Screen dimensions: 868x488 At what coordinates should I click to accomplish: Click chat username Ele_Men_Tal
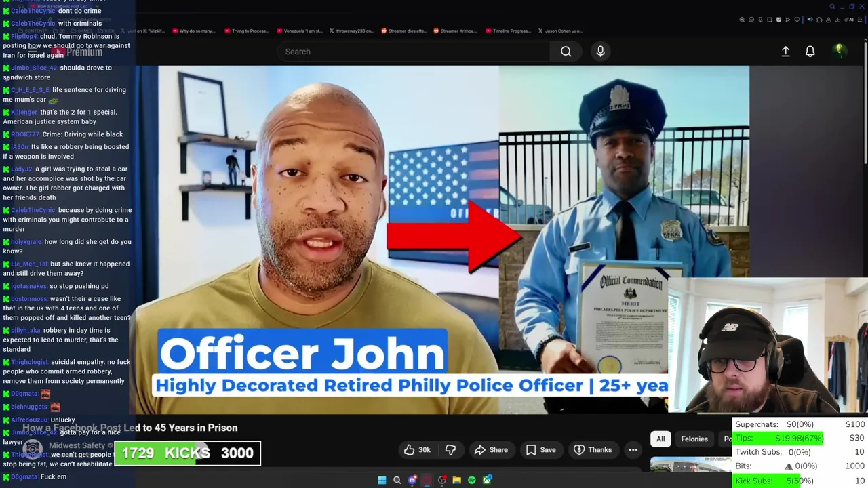[x=29, y=264]
